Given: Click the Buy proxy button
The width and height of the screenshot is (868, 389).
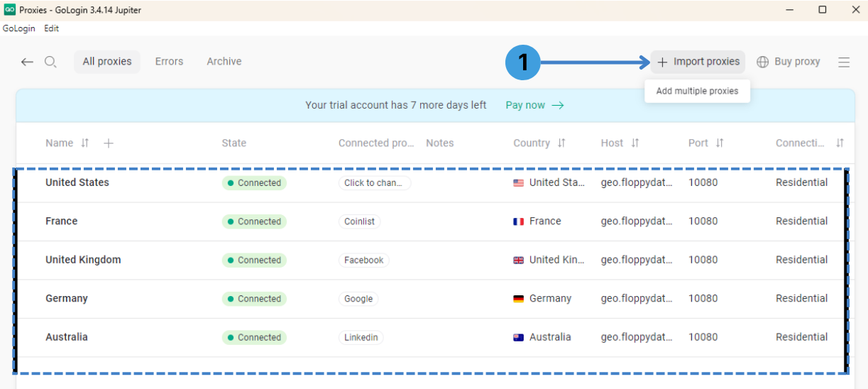Looking at the screenshot, I should point(789,62).
